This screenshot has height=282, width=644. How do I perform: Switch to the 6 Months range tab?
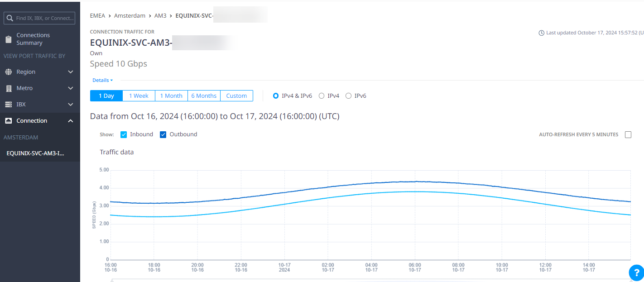coord(204,96)
